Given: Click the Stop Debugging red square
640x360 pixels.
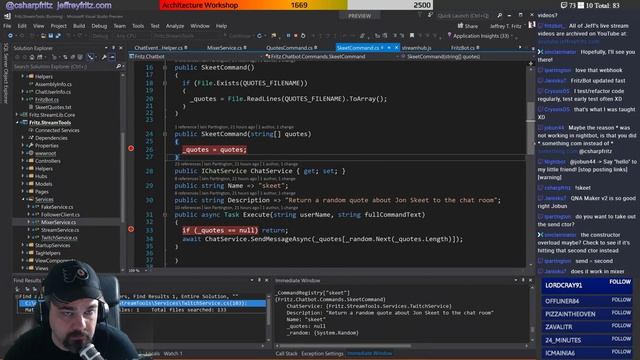Looking at the screenshot, I should click(x=296, y=36).
